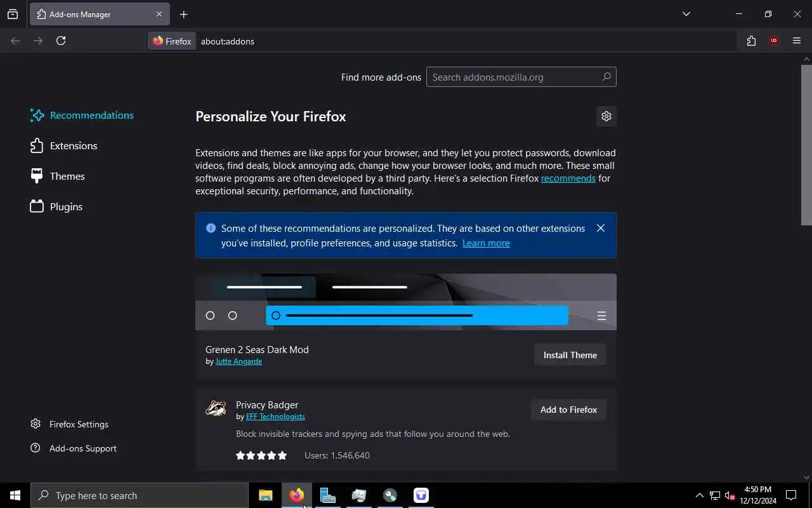Show hidden system tray icons

(699, 496)
